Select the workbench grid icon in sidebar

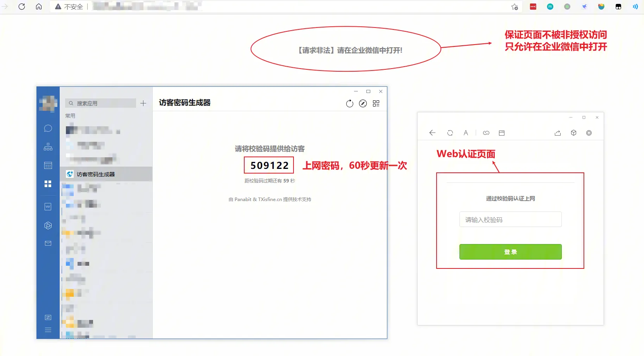pos(48,184)
